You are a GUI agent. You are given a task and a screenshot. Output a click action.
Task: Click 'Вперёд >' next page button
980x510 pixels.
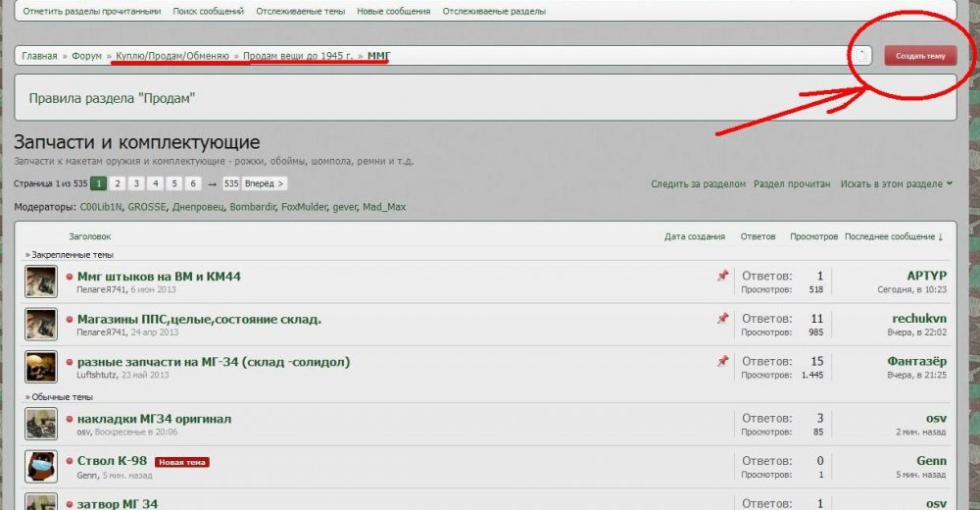point(265,183)
